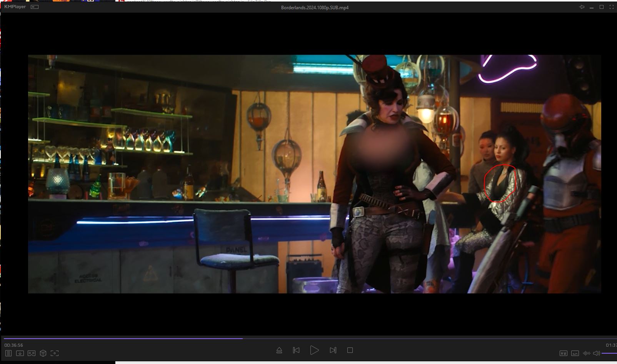Screen dimensions: 617x364
Task: Skip to the next track
Action: [333, 350]
